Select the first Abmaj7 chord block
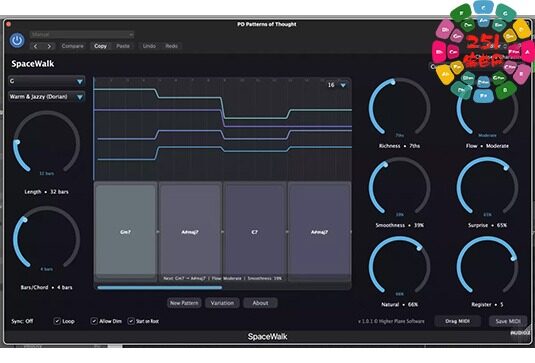Viewport: 535px width, 363px height. pyautogui.click(x=190, y=232)
